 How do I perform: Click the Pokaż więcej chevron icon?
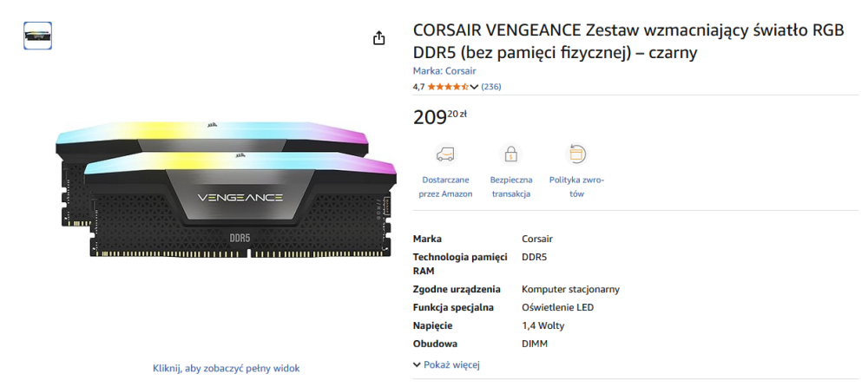[x=417, y=365]
